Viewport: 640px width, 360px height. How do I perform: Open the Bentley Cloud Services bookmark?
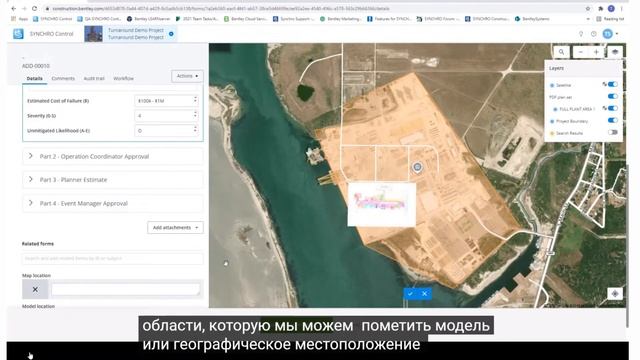(x=246, y=19)
